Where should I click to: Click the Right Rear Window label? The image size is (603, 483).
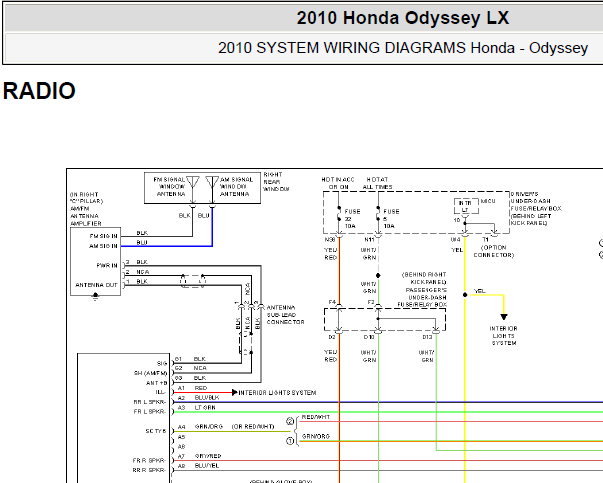tap(276, 182)
